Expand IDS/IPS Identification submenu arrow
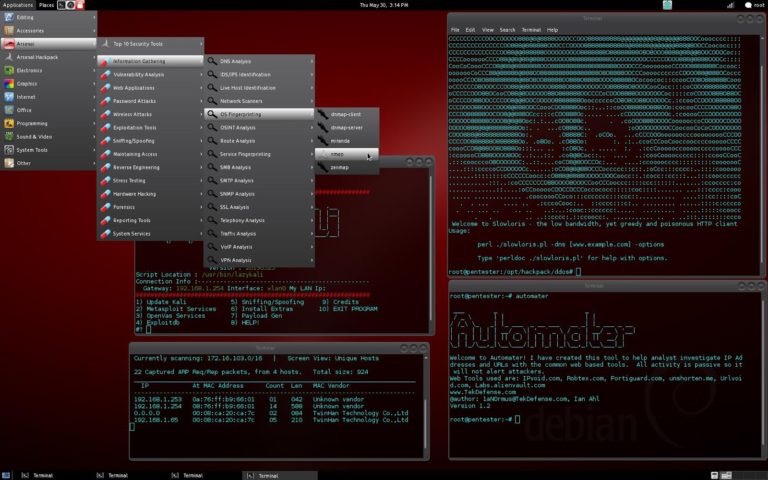 pyautogui.click(x=312, y=74)
